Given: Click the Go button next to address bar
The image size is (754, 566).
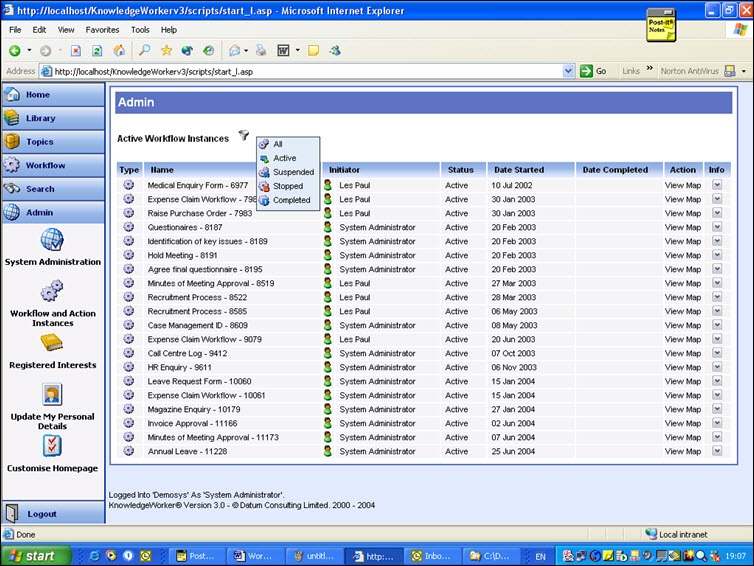Looking at the screenshot, I should (x=593, y=71).
